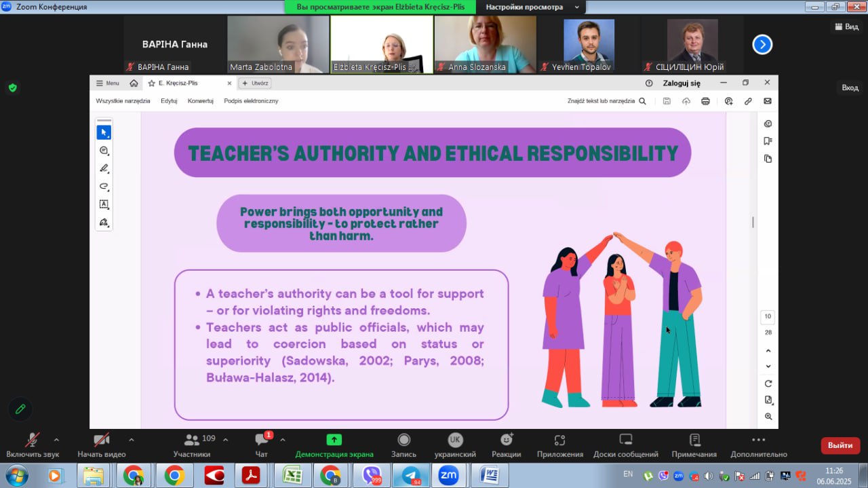
Task: Click the zoom-in magnifier in PDF right panel
Action: (768, 416)
